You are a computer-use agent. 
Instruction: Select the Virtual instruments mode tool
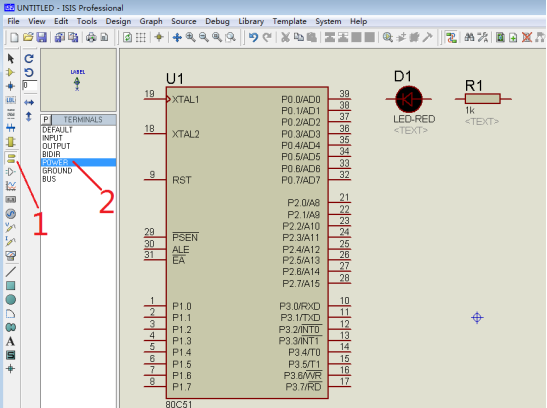coord(11,255)
